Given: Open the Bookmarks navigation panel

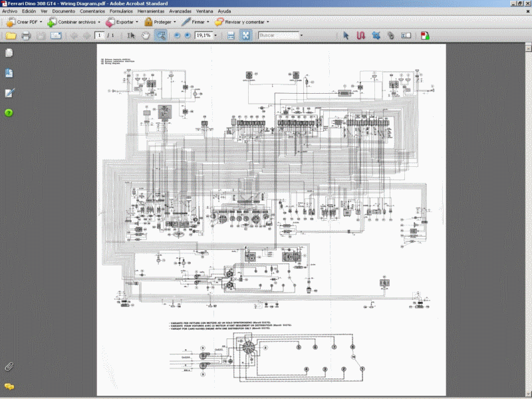Looking at the screenshot, I should point(9,73).
